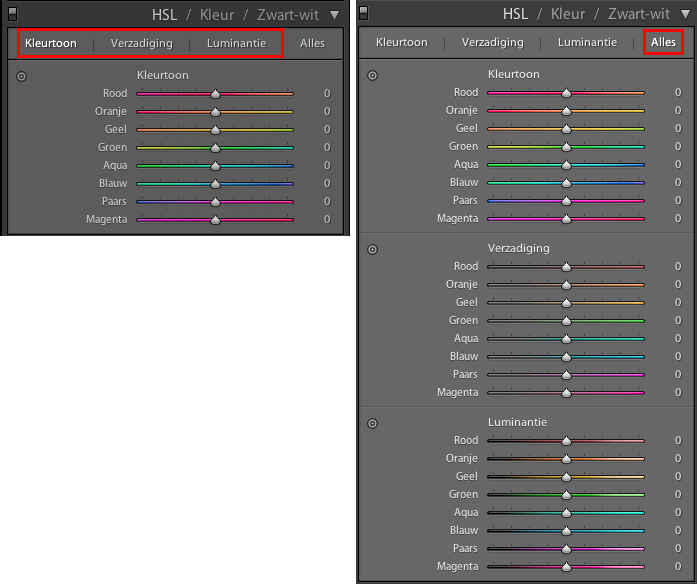Click left panel Magenta value field
Image resolution: width=697 pixels, height=584 pixels.
click(327, 219)
